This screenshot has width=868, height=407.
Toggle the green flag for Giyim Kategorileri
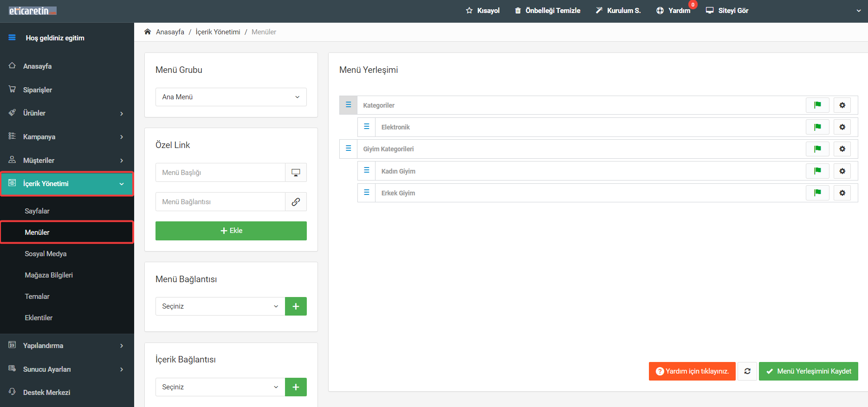(x=817, y=149)
